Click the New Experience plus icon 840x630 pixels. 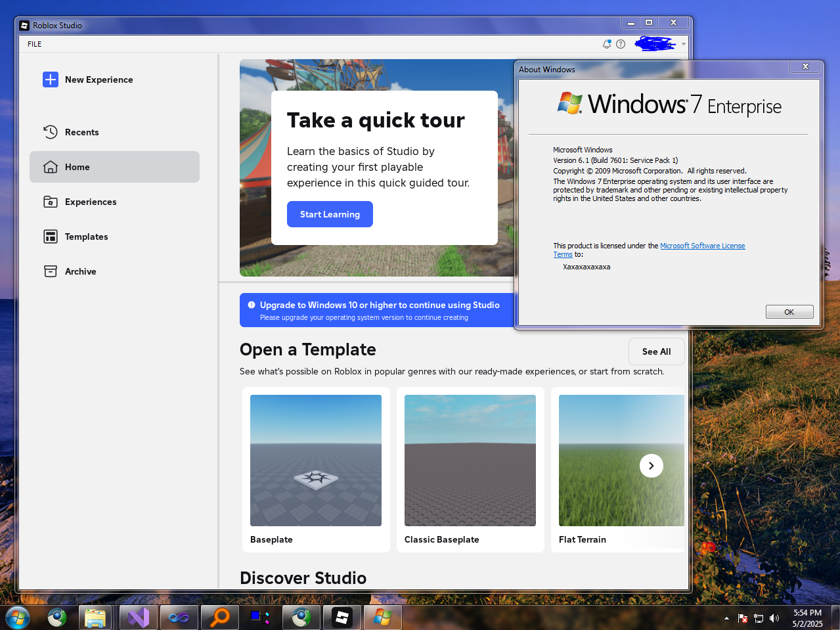(51, 79)
